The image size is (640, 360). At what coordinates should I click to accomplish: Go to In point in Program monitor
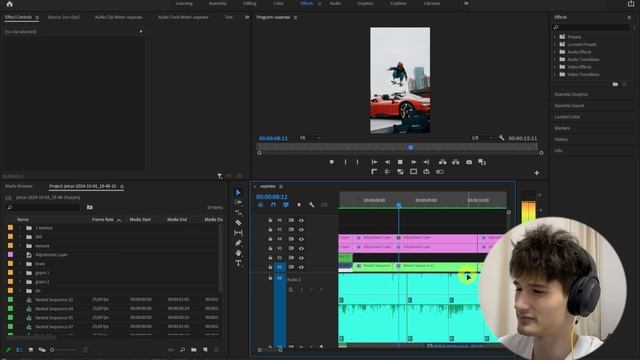[374, 162]
